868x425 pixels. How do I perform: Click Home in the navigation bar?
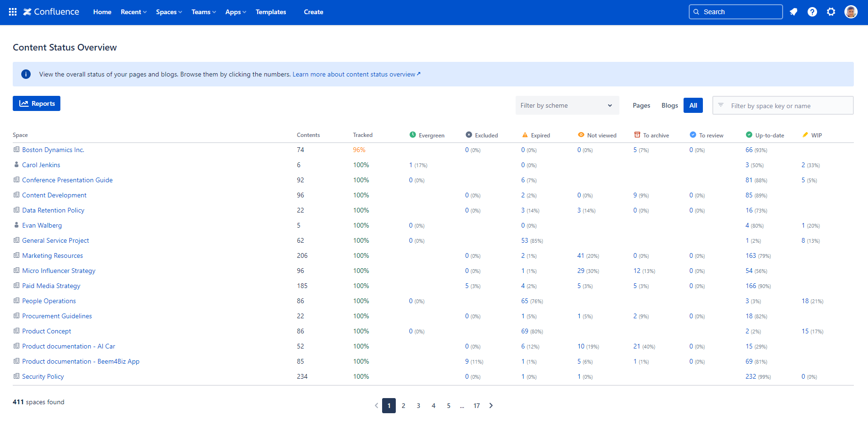tap(102, 12)
